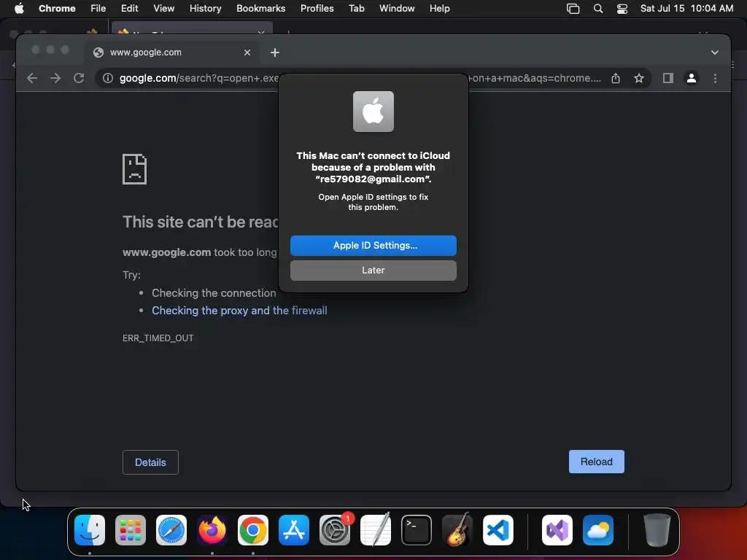This screenshot has width=747, height=560.
Task: Open the Tab menu
Action: point(356,8)
